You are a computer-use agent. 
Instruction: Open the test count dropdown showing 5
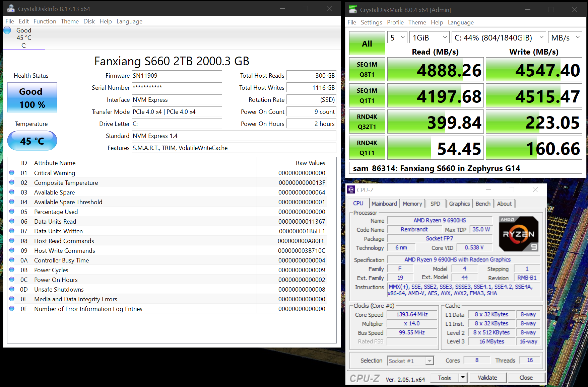pos(397,37)
